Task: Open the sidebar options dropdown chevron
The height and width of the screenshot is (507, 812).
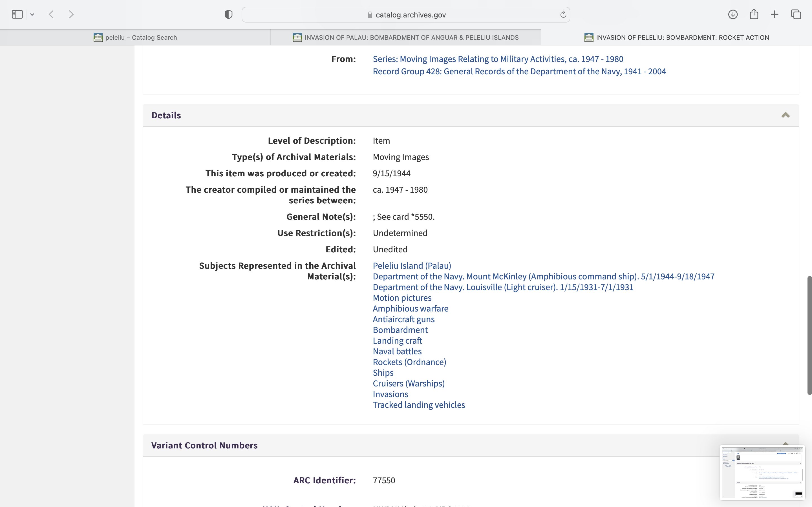Action: pos(32,14)
